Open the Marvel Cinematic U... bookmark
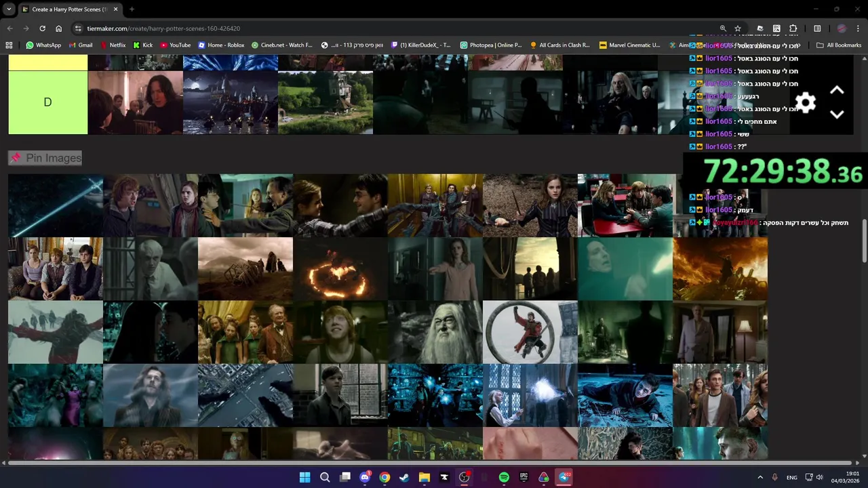This screenshot has width=868, height=488. (x=630, y=45)
